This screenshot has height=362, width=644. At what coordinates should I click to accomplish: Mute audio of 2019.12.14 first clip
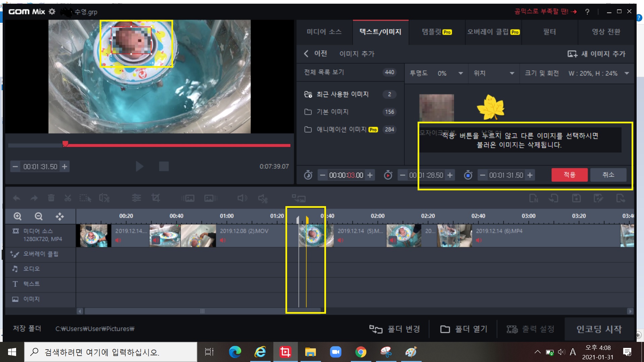coord(118,240)
